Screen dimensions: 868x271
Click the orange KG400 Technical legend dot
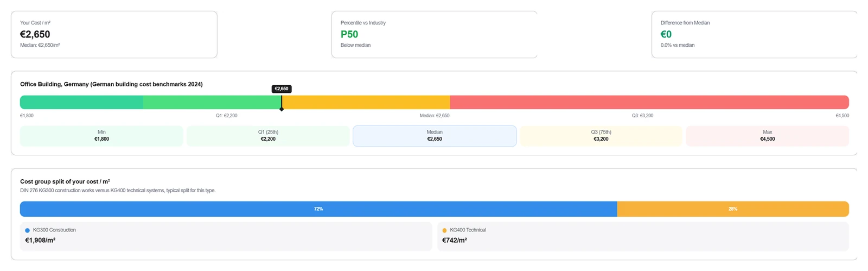(445, 230)
